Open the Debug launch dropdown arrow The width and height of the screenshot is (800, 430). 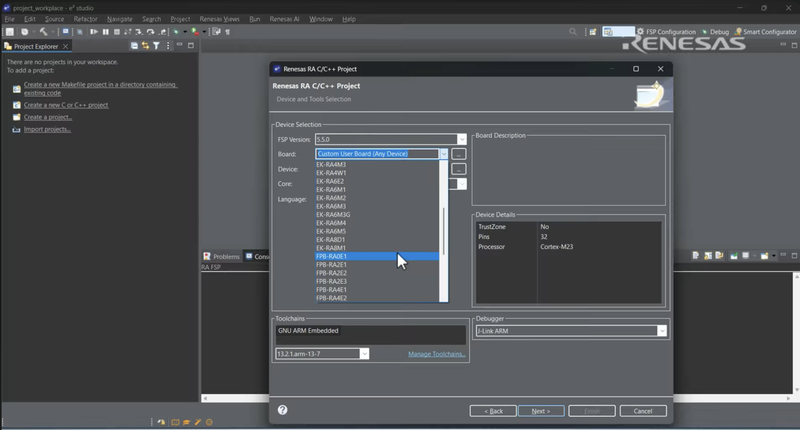click(x=185, y=32)
